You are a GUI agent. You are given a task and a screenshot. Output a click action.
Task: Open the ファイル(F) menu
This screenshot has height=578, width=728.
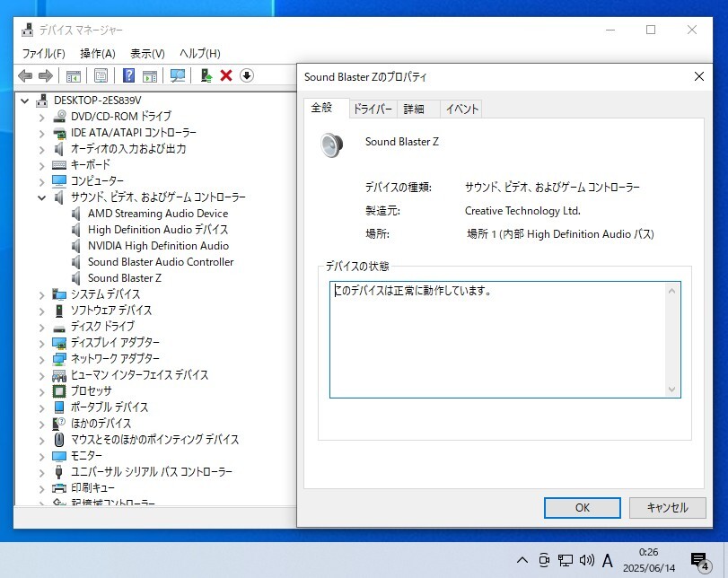pos(44,54)
